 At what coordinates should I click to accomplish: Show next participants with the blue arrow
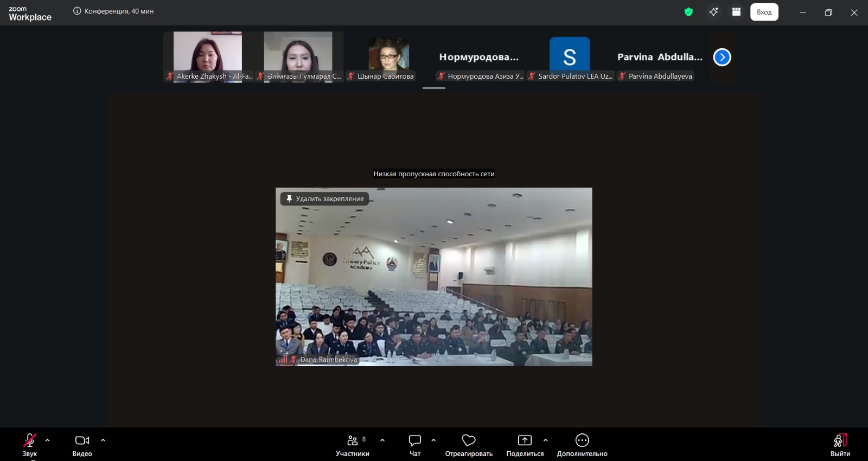click(x=722, y=57)
